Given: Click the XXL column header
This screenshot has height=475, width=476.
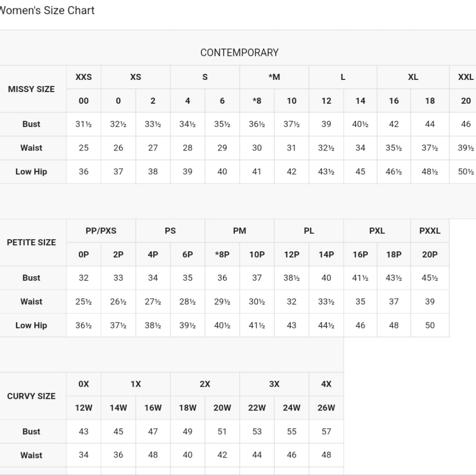Looking at the screenshot, I should click(466, 77).
